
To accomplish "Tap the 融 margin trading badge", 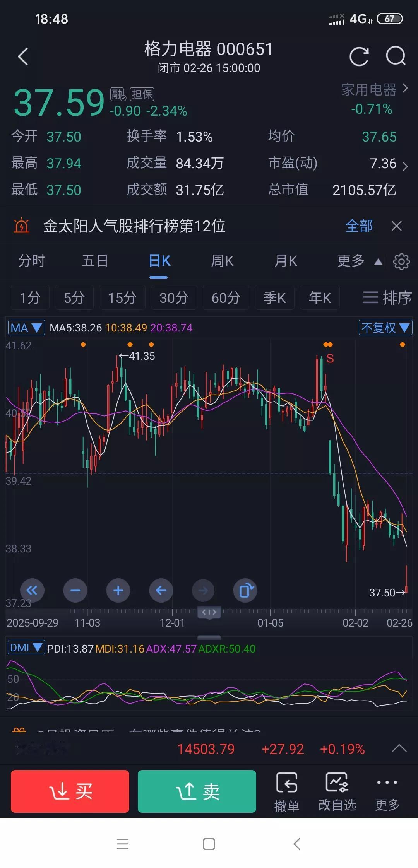I will (x=118, y=94).
